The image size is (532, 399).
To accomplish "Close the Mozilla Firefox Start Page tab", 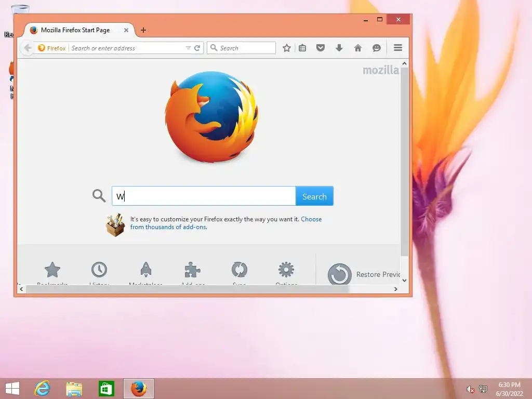I will [126, 30].
